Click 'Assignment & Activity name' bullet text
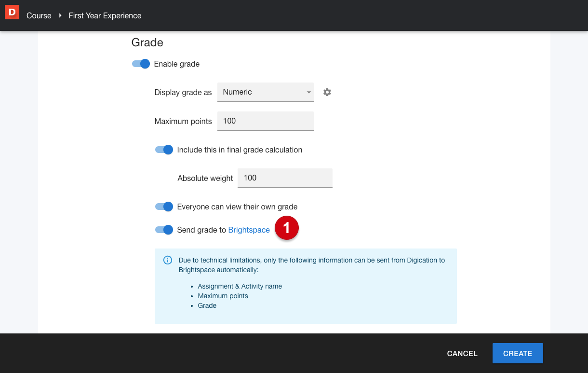Viewport: 588px width, 373px height. tap(240, 286)
